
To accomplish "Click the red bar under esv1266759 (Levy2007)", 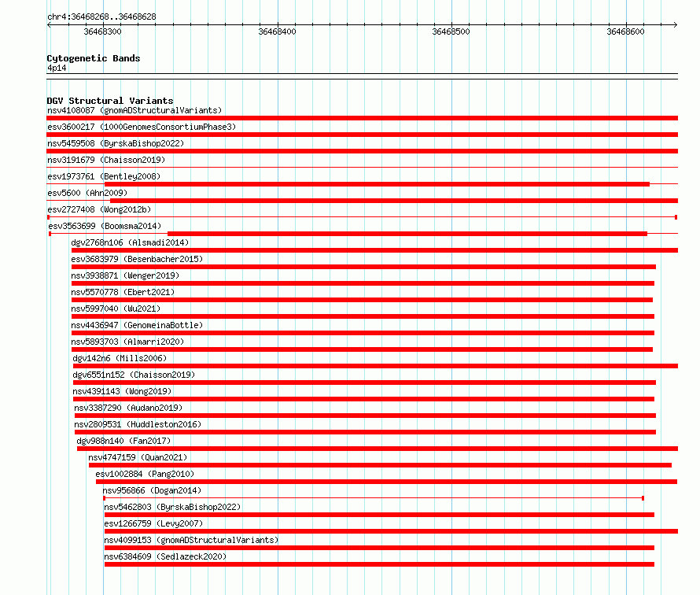I will 391,531.
